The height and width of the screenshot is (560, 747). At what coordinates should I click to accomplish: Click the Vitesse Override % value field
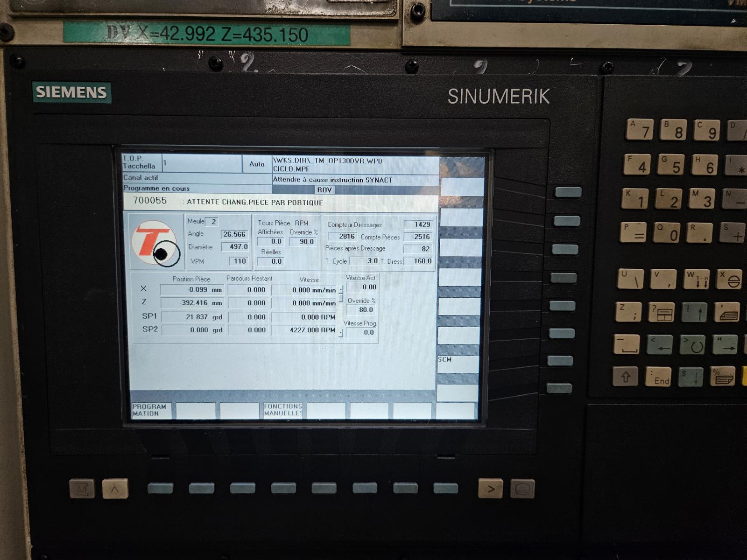362,310
